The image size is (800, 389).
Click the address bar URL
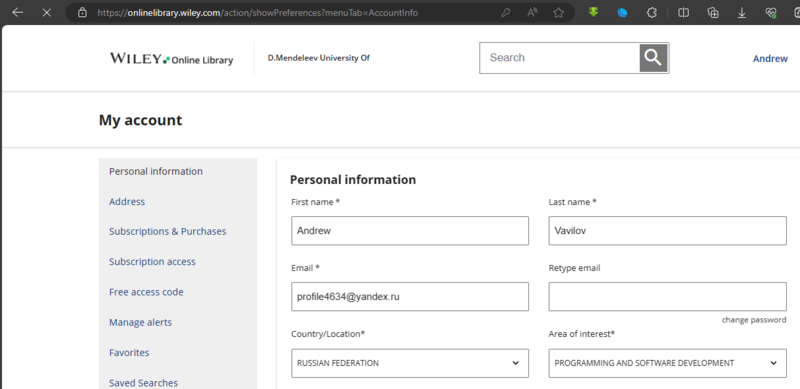[x=257, y=13]
